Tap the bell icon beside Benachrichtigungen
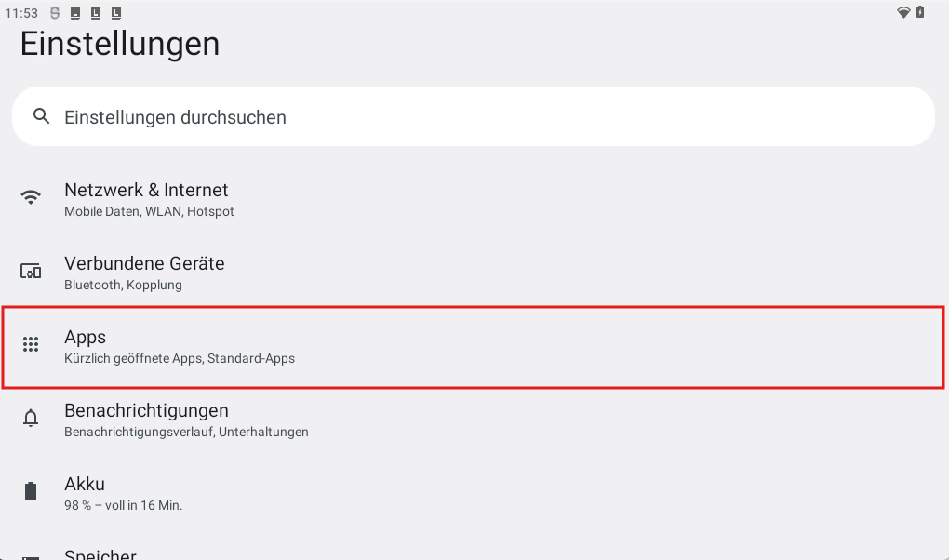This screenshot has height=560, width=949. pos(31,419)
